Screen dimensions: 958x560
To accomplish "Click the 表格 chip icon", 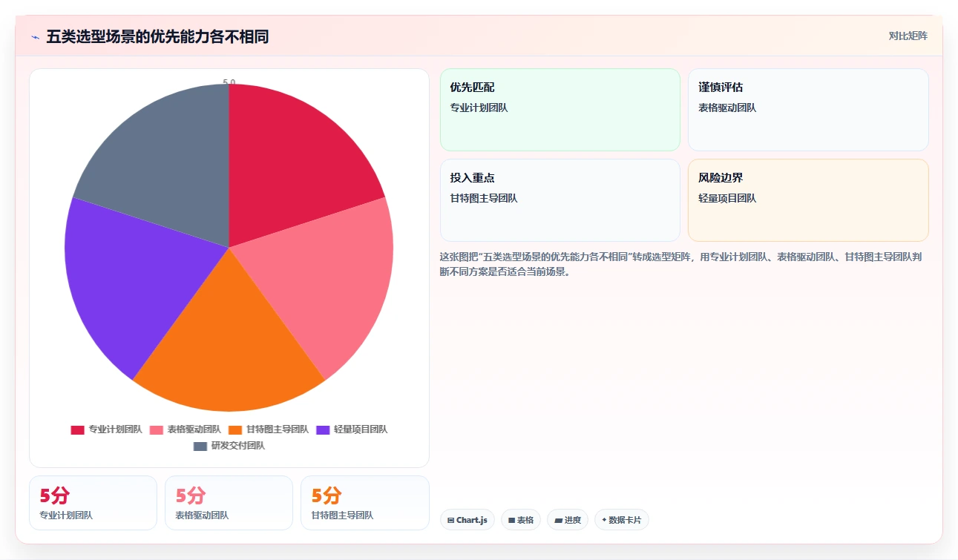I will tap(511, 520).
